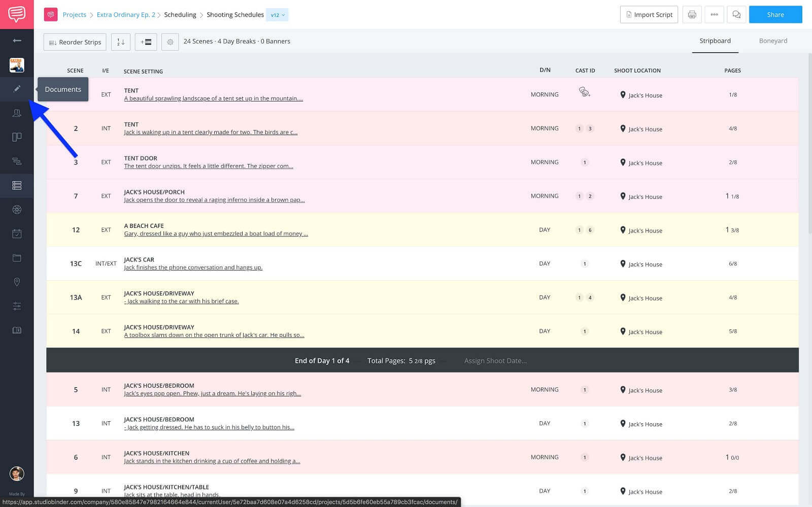This screenshot has height=507, width=812.
Task: Click Jack's House location on scene 7
Action: click(645, 197)
